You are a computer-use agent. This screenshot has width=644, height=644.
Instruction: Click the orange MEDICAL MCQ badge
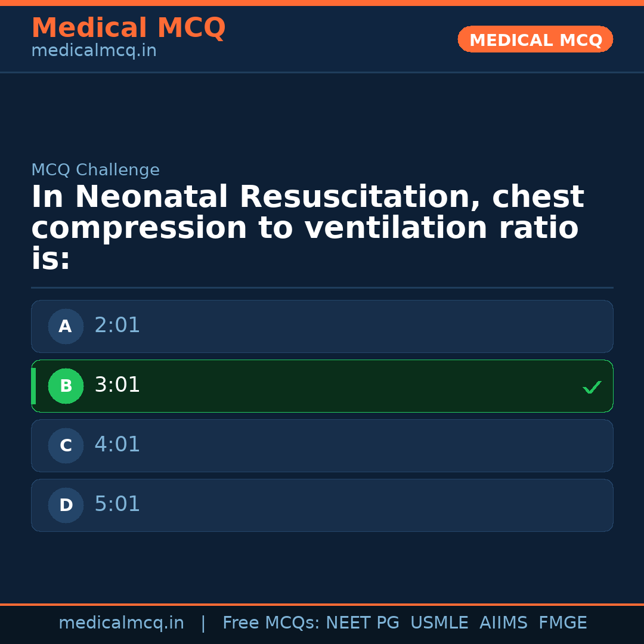pos(535,39)
